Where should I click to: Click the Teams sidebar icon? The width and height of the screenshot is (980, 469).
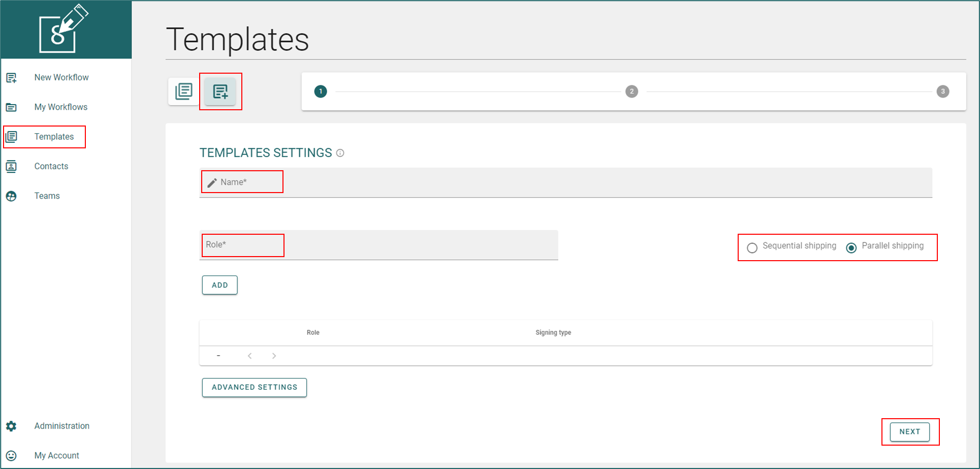click(11, 196)
